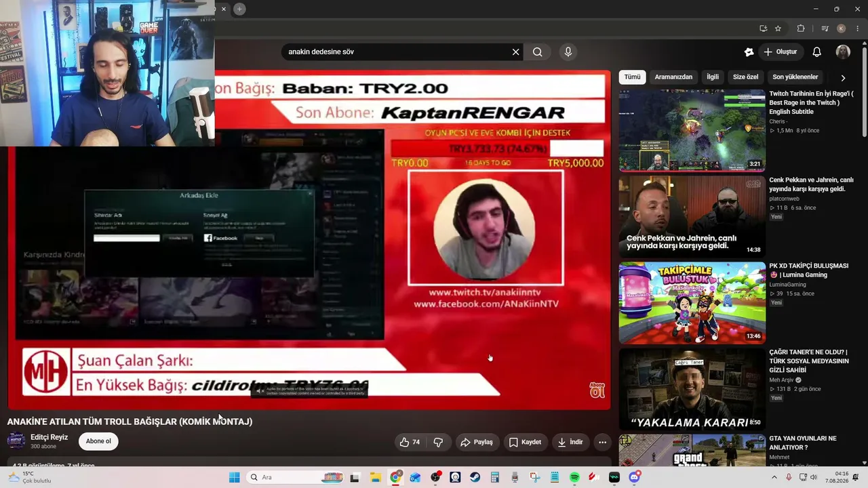Open Windows notification center bell
Viewport: 868px width, 488px height.
(856, 477)
